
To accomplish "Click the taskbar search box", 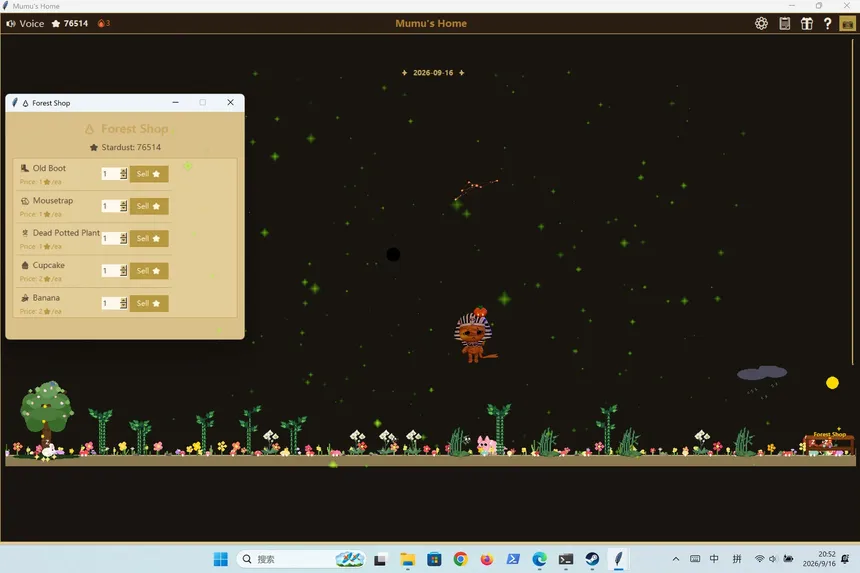I will click(301, 559).
